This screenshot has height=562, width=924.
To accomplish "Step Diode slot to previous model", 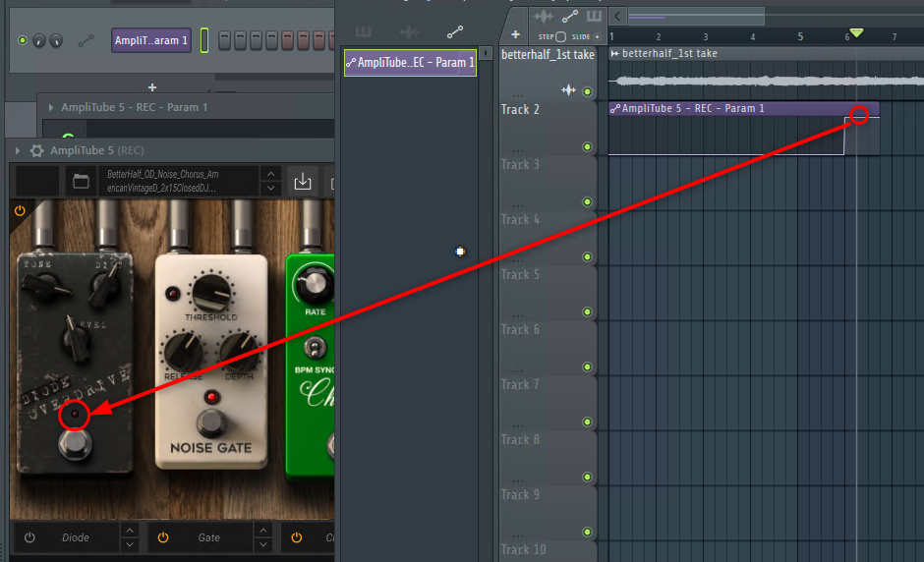I will (x=130, y=531).
